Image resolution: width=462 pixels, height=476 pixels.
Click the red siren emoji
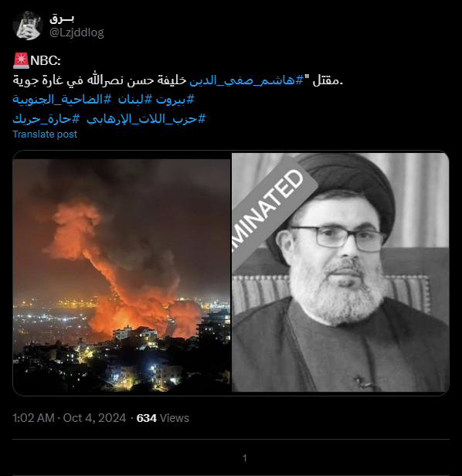(x=21, y=60)
